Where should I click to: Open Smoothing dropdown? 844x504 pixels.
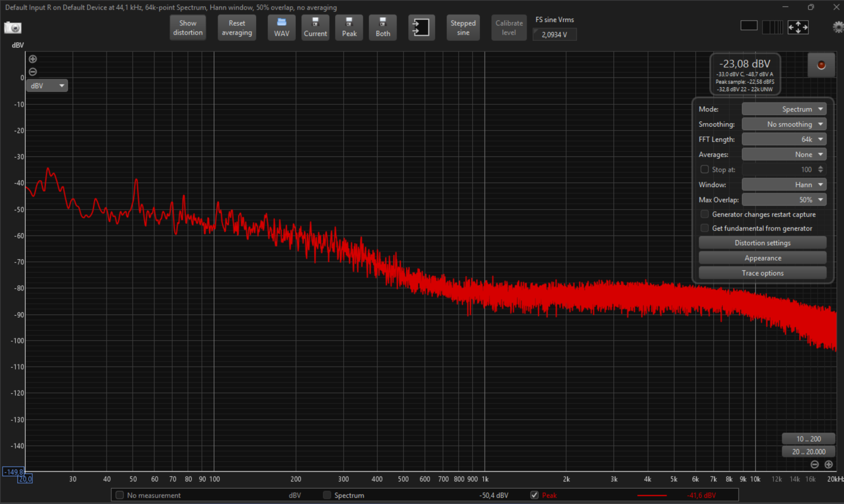pyautogui.click(x=784, y=124)
